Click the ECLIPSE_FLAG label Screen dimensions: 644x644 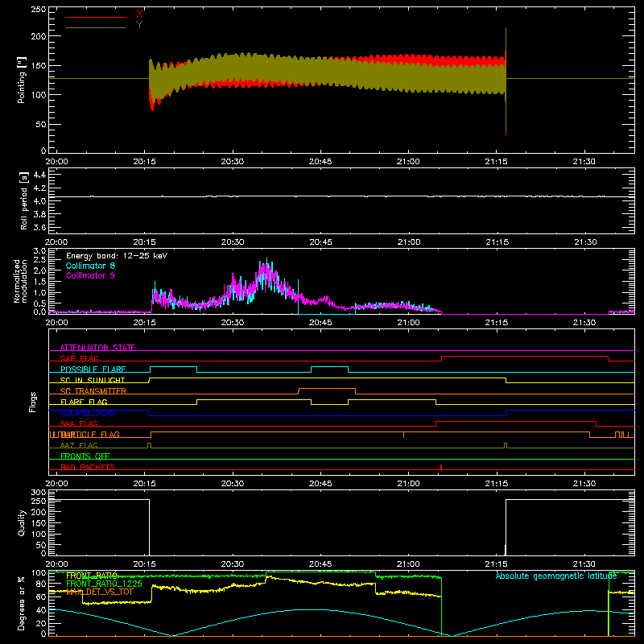(88, 413)
